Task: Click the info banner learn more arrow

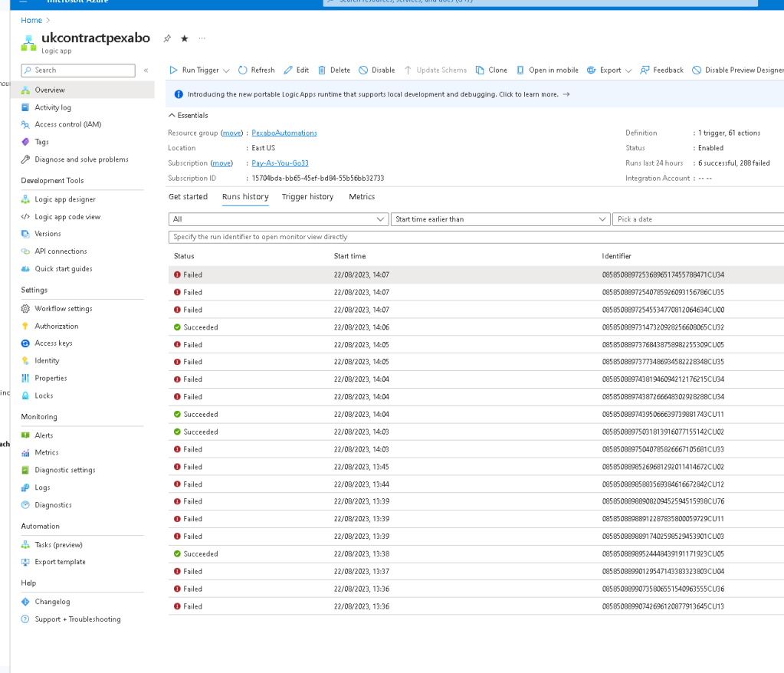Action: tap(566, 94)
